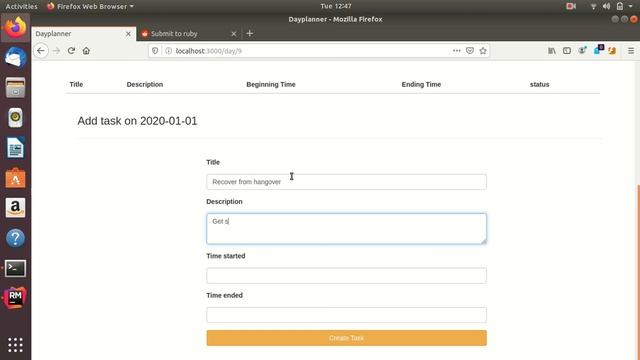Click the screen recording indicator in top bar
The width and height of the screenshot is (640, 360).
click(x=571, y=6)
